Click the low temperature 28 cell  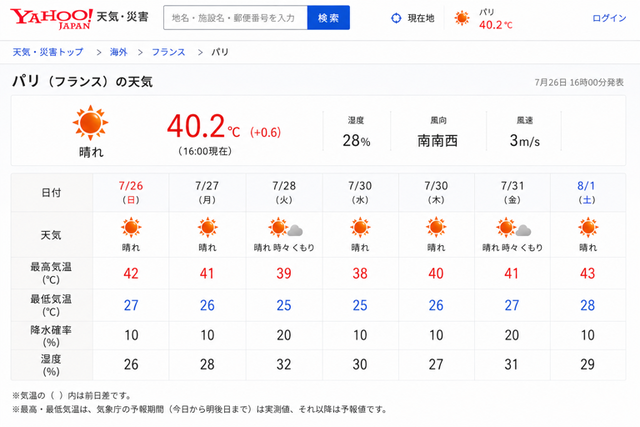pyautogui.click(x=588, y=305)
